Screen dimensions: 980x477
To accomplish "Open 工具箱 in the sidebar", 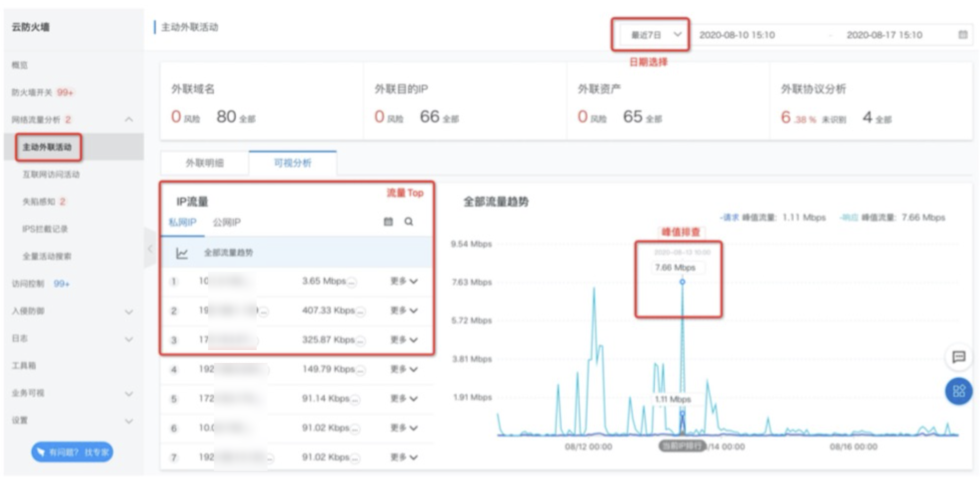I will [24, 365].
